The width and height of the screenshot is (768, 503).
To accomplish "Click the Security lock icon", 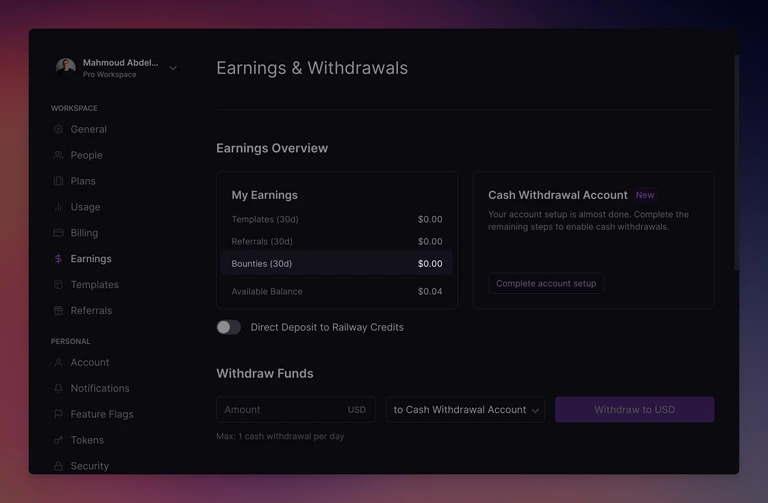I will tap(58, 466).
